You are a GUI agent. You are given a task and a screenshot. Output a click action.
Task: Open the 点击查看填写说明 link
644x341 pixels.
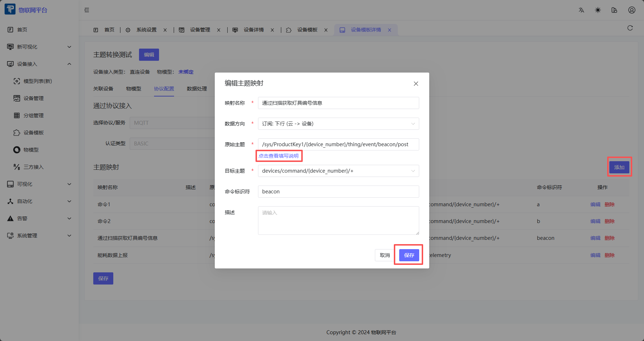pos(279,155)
